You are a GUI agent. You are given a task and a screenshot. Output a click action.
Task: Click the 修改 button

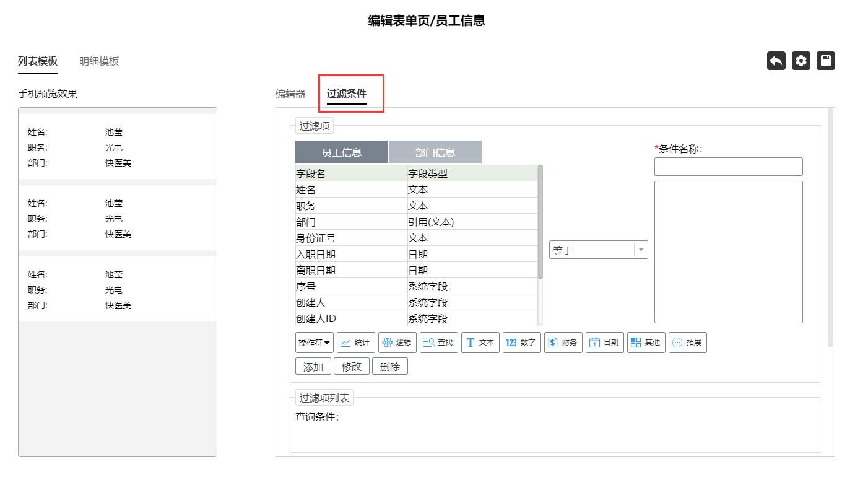pyautogui.click(x=352, y=367)
